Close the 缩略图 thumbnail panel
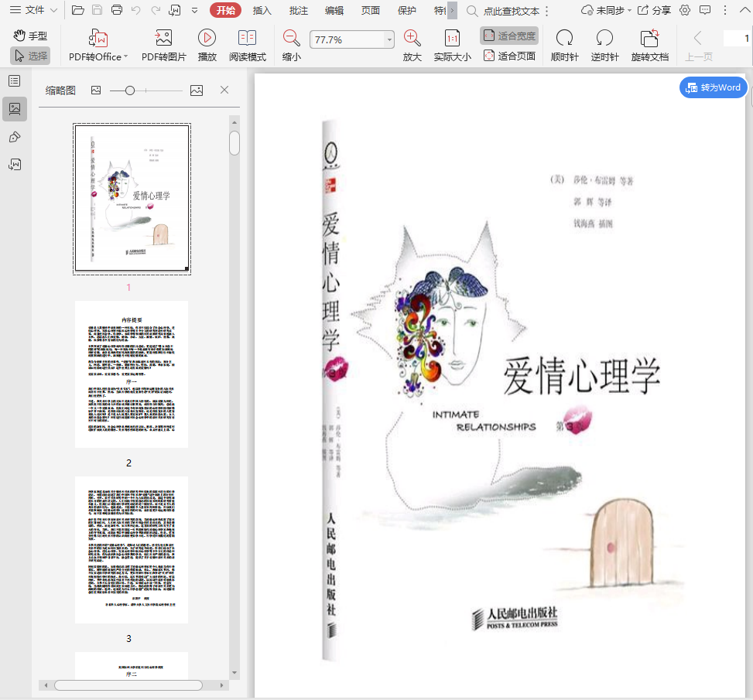This screenshot has width=753, height=700. (x=224, y=90)
